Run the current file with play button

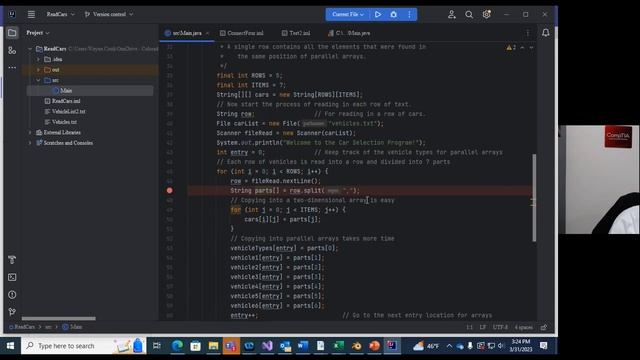pos(378,14)
